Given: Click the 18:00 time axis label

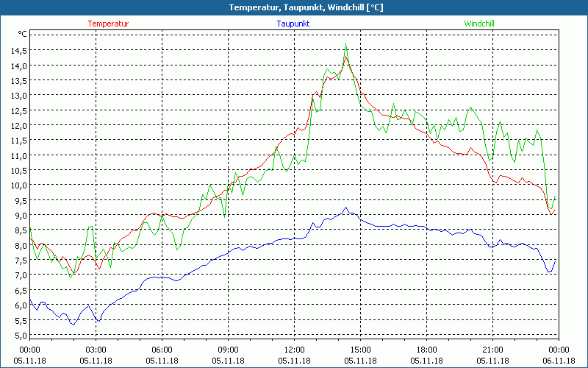Looking at the screenshot, I should [427, 350].
